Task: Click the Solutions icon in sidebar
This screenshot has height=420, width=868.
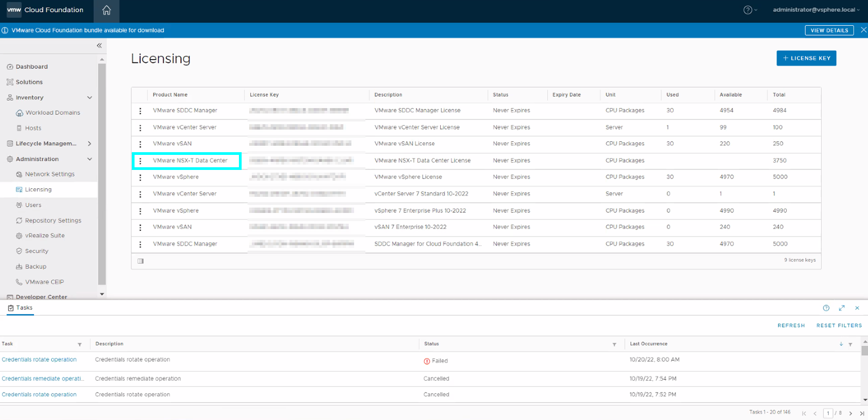Action: (10, 82)
